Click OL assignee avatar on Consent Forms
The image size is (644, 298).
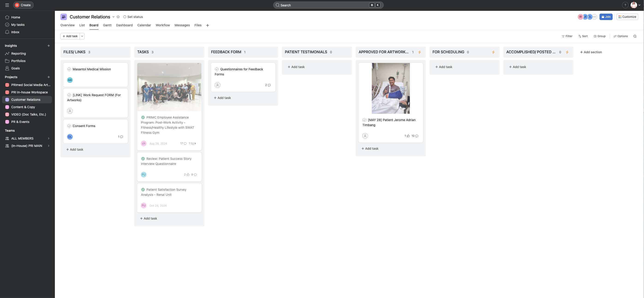[70, 137]
